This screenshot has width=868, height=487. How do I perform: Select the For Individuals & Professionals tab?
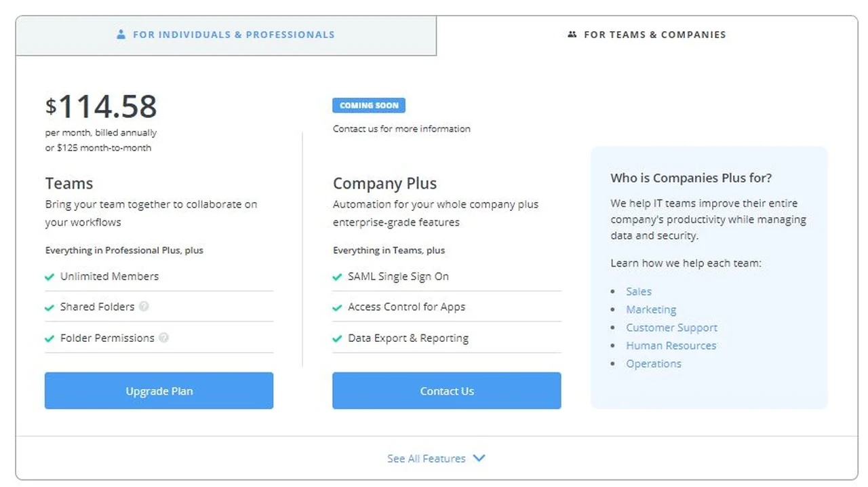point(225,34)
